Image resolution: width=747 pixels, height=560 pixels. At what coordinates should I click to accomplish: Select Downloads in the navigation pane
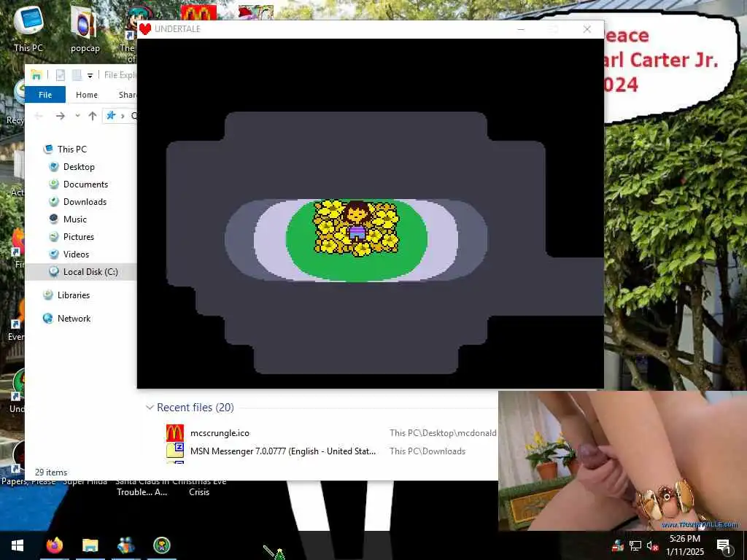(x=85, y=202)
